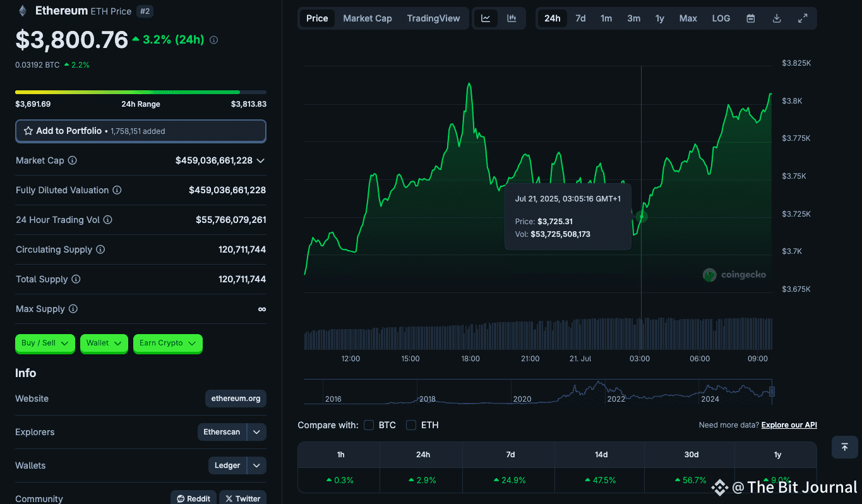Switch to Market Cap tab
Image resolution: width=862 pixels, height=504 pixels.
click(x=368, y=18)
